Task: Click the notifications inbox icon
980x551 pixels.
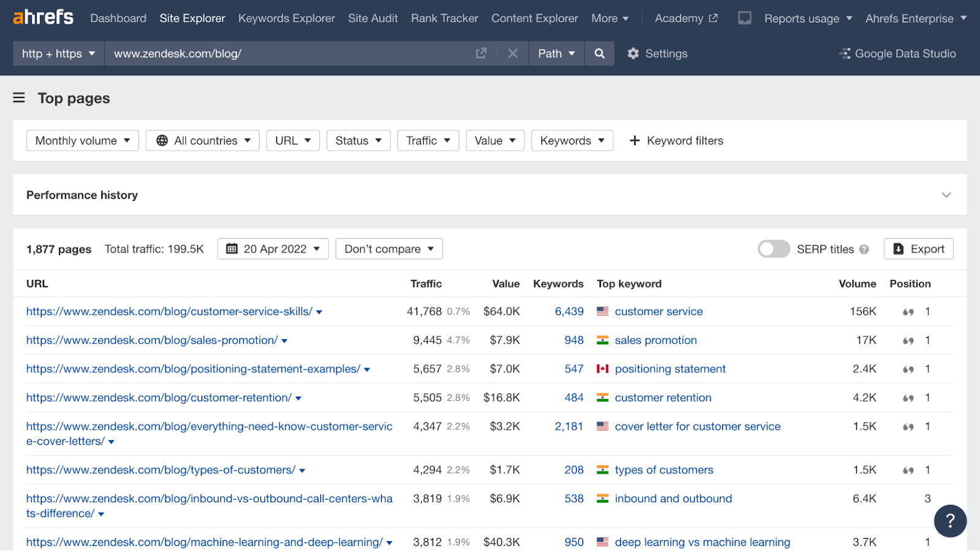Action: pos(745,18)
